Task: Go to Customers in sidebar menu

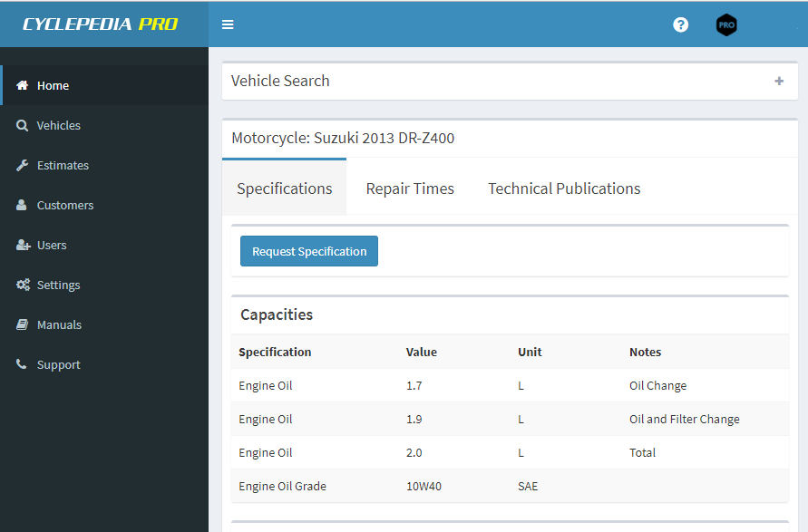Action: click(65, 205)
